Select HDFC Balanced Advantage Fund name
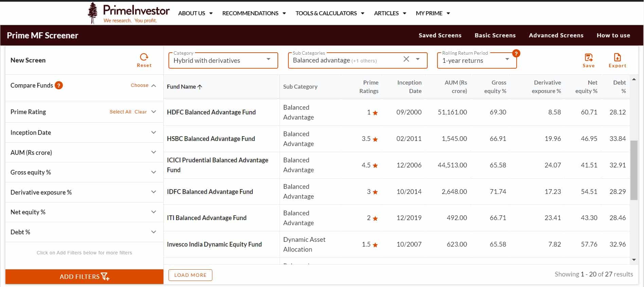The image size is (644, 287). click(211, 112)
